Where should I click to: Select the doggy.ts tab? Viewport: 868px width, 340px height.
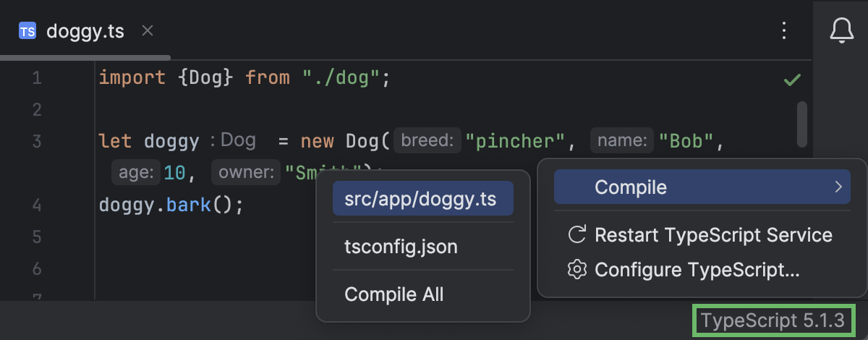(85, 31)
